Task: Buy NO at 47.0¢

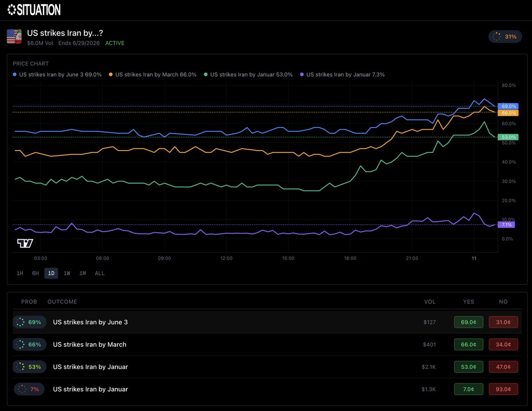Action: pos(503,367)
